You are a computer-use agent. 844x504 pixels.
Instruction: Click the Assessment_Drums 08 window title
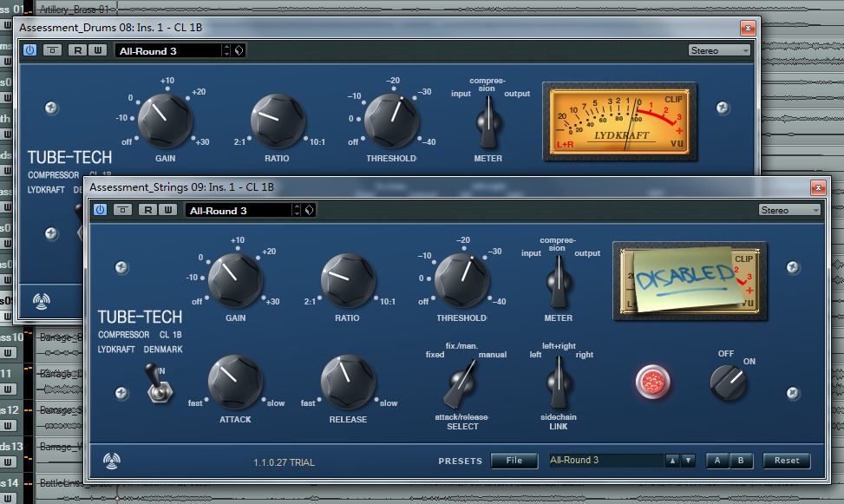[111, 28]
